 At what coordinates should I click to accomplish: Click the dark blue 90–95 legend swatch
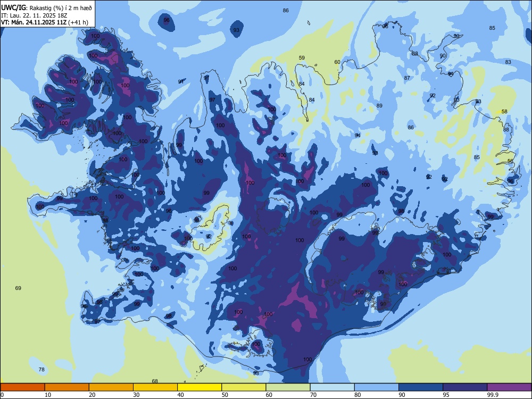click(x=421, y=387)
